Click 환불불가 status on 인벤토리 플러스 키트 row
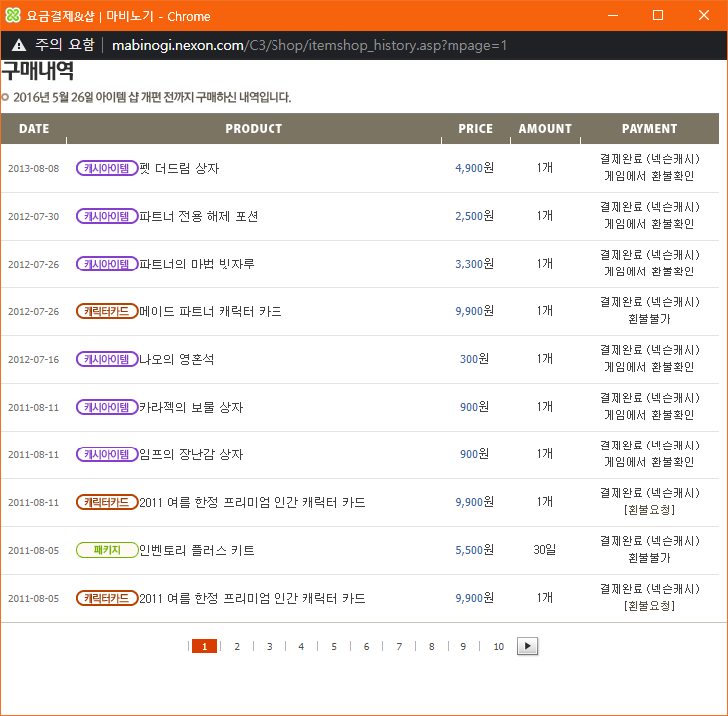 coord(649,558)
